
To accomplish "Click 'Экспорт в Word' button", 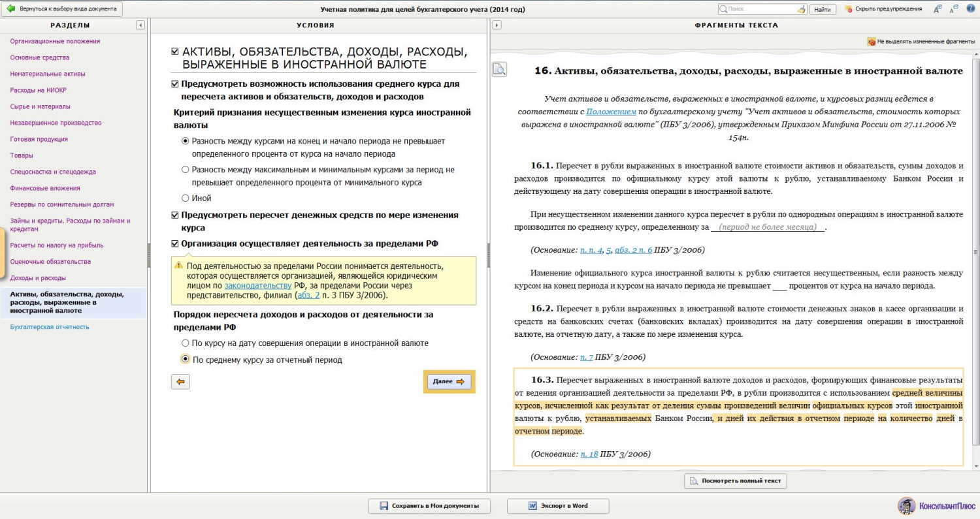I will pos(558,506).
